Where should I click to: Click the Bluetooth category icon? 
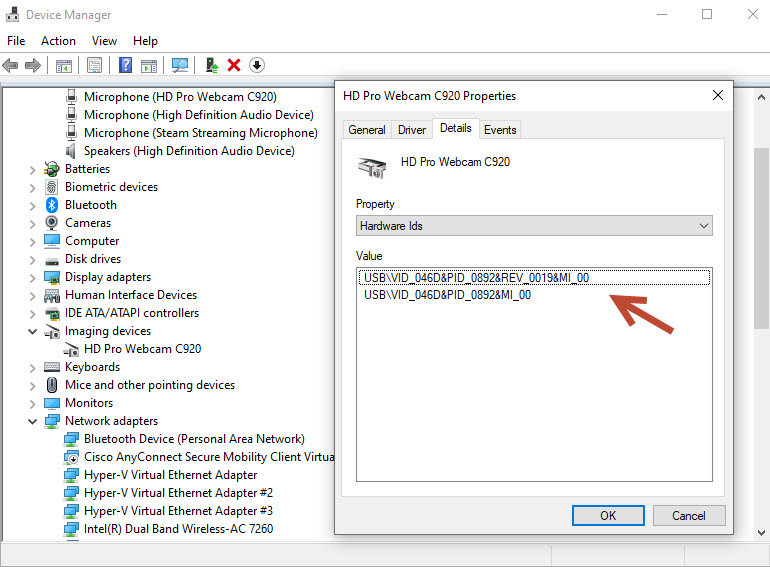click(x=52, y=205)
